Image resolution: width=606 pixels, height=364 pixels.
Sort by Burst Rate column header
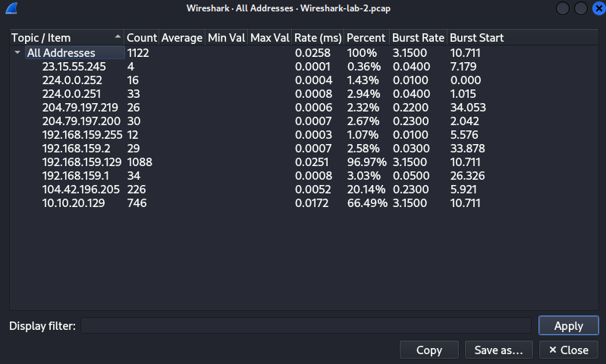(418, 37)
